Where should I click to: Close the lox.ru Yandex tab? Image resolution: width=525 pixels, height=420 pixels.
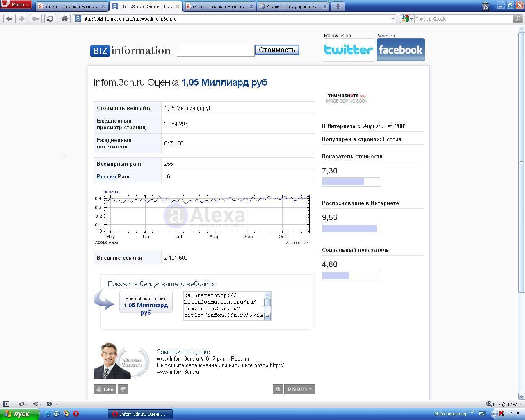103,7
